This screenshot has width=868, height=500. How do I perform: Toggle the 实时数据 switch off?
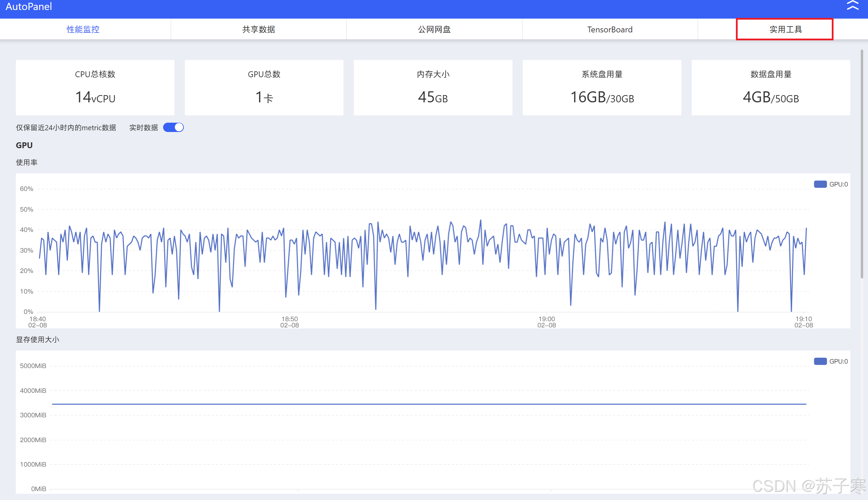(173, 127)
